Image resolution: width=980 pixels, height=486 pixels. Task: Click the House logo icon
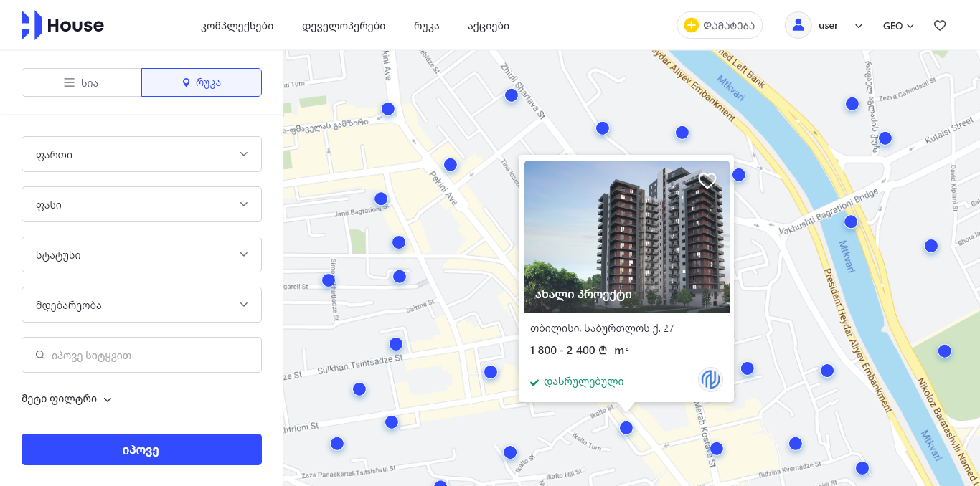tap(32, 25)
